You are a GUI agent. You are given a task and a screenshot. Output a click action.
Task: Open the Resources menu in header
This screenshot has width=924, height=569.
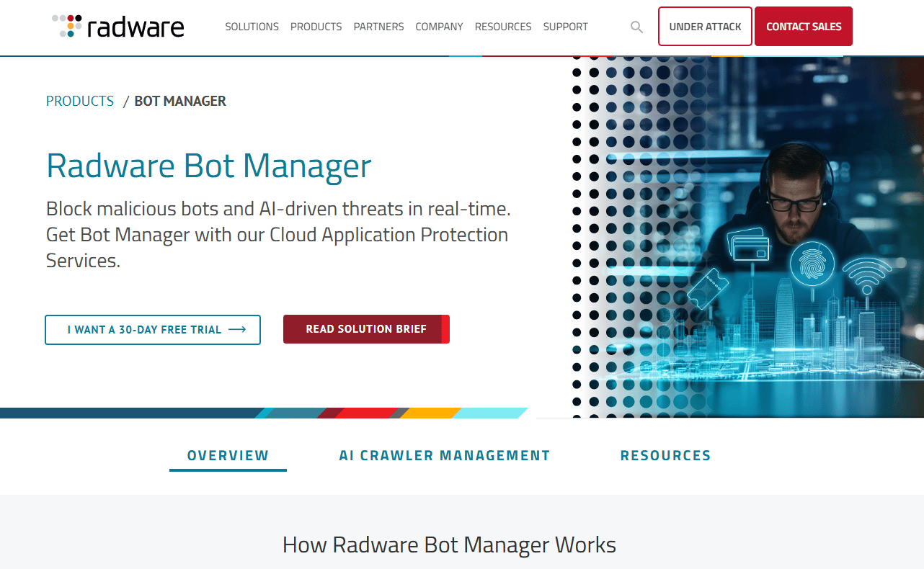(x=503, y=27)
